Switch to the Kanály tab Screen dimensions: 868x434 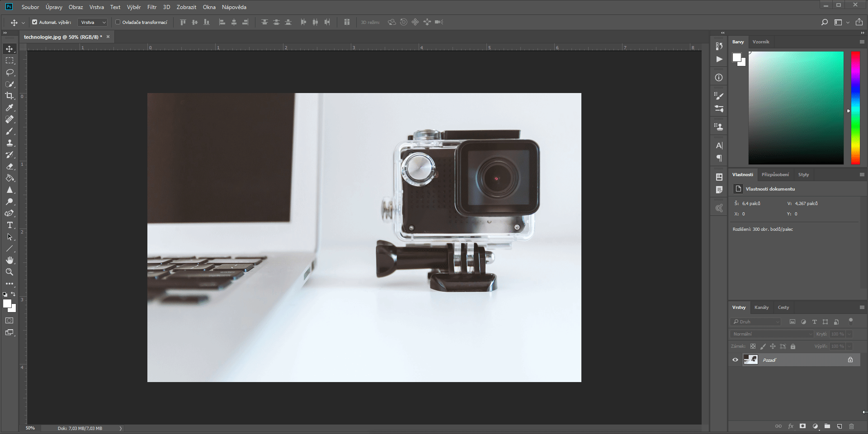click(761, 307)
